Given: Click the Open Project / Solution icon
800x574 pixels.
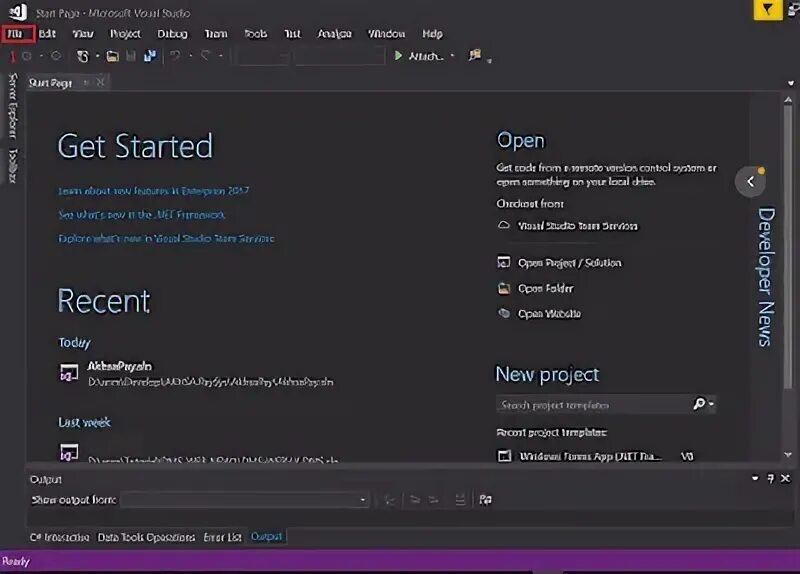Looking at the screenshot, I should pos(504,262).
